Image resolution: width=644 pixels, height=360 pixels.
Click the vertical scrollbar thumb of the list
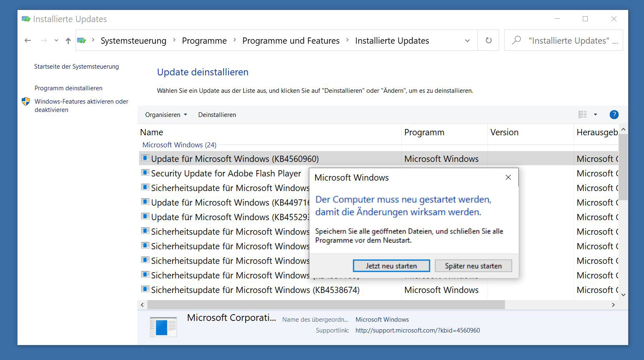[x=623, y=167]
